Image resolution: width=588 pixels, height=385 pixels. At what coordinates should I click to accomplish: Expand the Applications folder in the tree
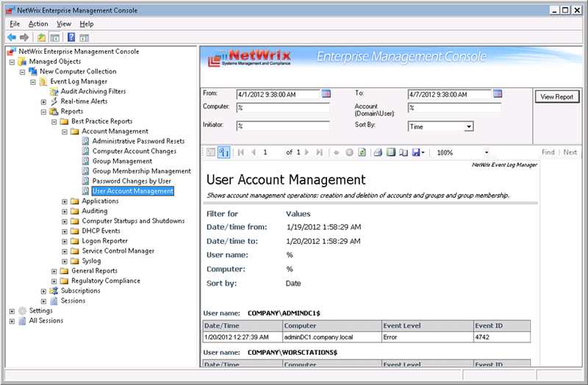click(65, 201)
